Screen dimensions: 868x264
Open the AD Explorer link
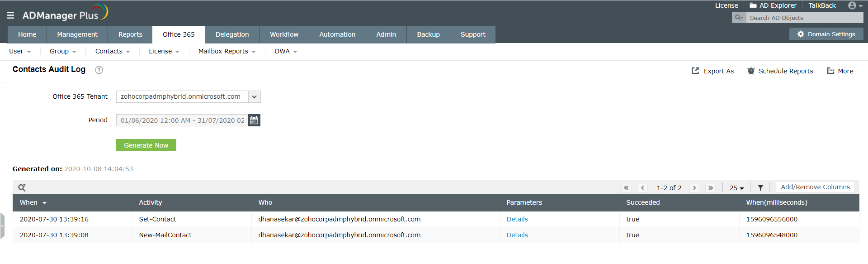773,5
